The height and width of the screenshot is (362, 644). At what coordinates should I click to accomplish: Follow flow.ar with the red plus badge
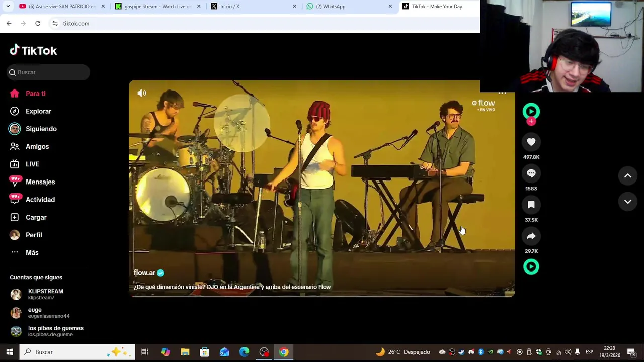[x=531, y=121]
